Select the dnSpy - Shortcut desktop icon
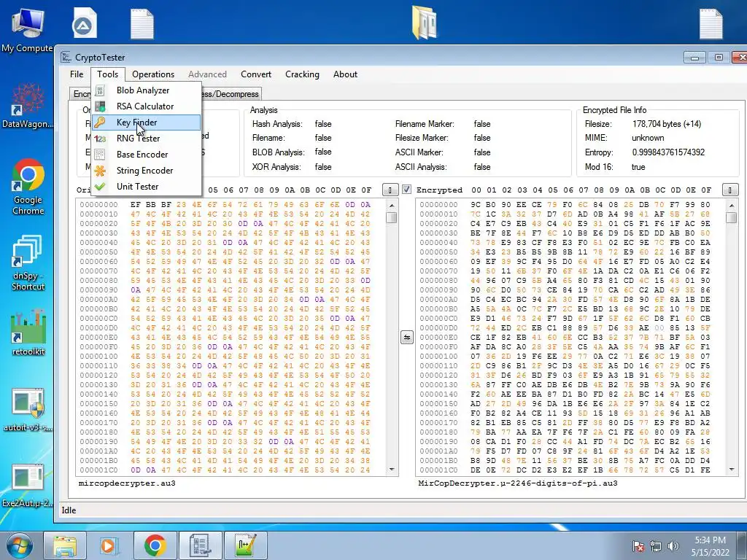The width and height of the screenshot is (747, 560). click(x=28, y=262)
